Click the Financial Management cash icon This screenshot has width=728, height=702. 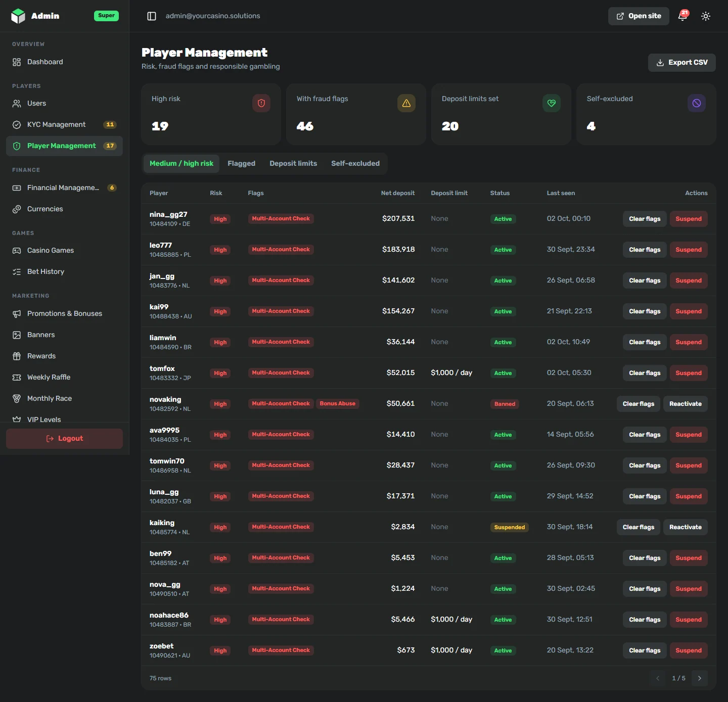tap(17, 188)
